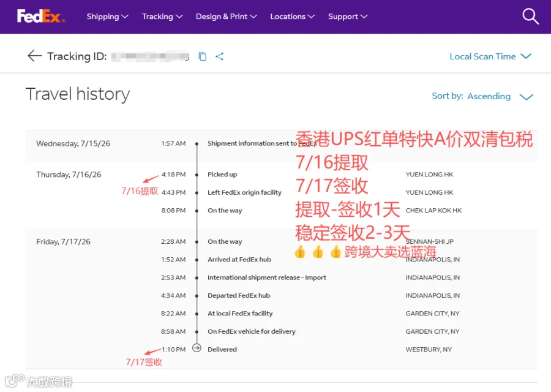Image resolution: width=551 pixels, height=392 pixels.
Task: Open the Design & Print menu
Action: [x=227, y=17]
